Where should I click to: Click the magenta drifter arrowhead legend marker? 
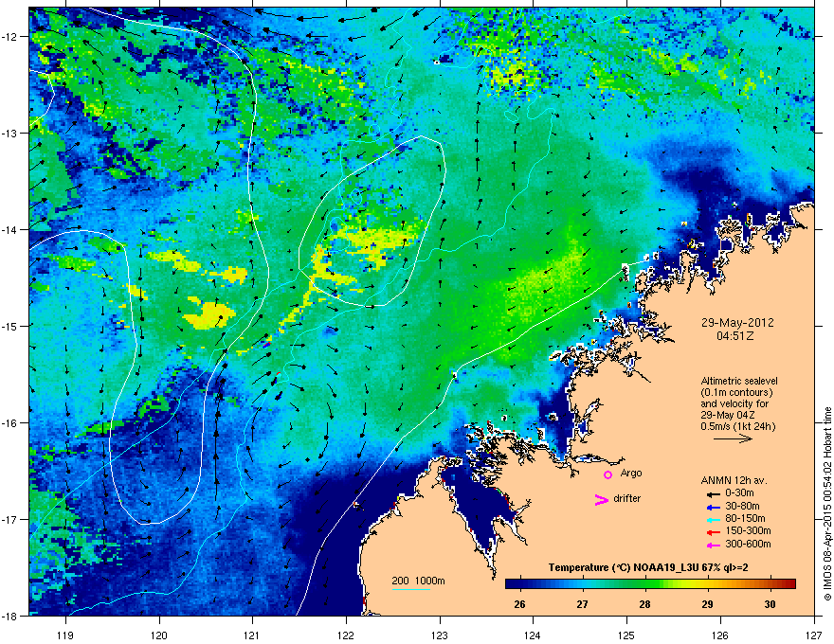coord(601,499)
